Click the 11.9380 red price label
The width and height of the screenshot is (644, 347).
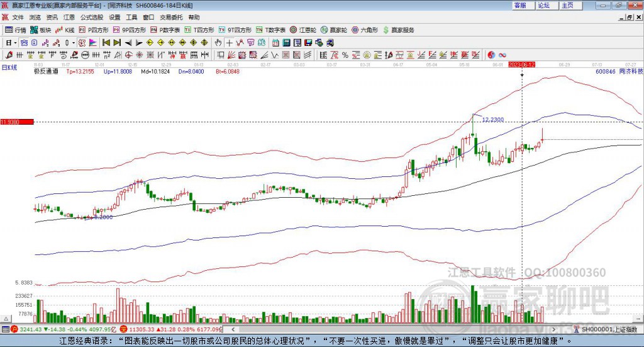(x=17, y=122)
